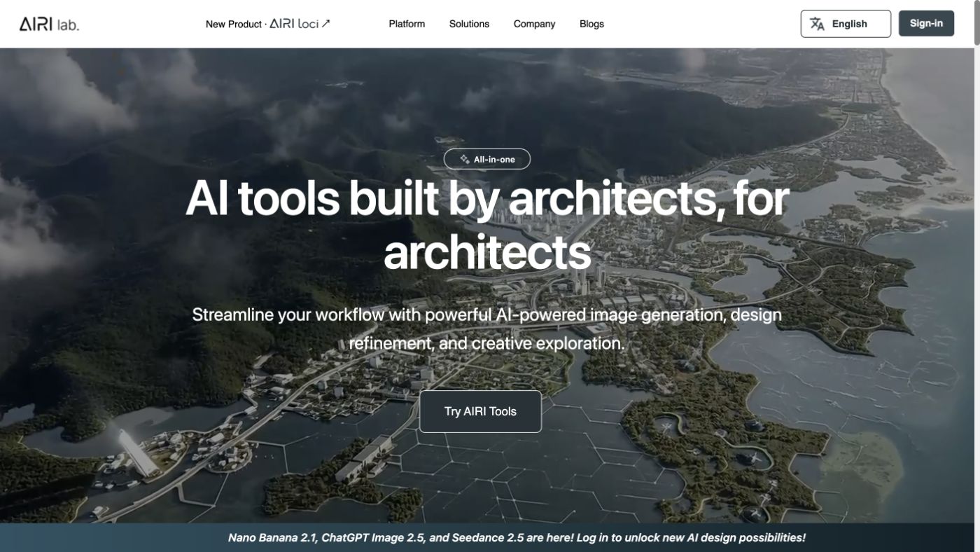Click the sparkle icon in All-in-one badge
980x552 pixels.
pyautogui.click(x=464, y=160)
